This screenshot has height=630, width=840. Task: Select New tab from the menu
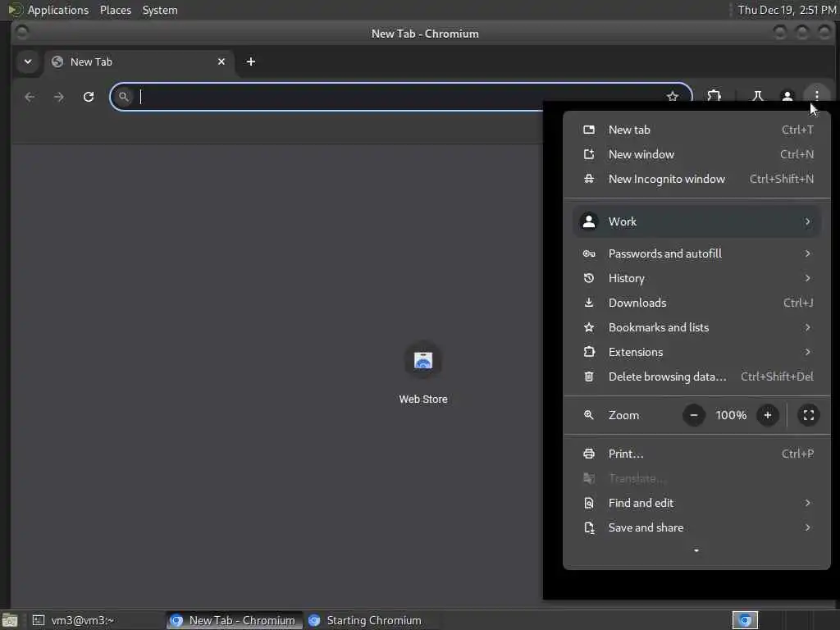tap(697, 130)
